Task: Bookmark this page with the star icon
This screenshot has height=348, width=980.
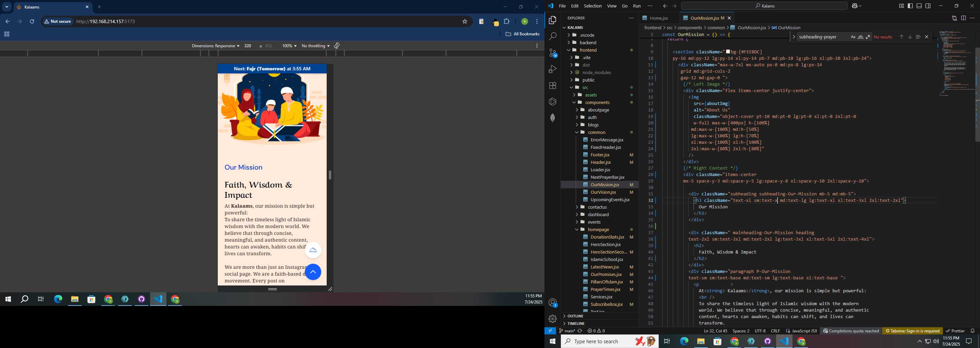Action: pos(464,22)
